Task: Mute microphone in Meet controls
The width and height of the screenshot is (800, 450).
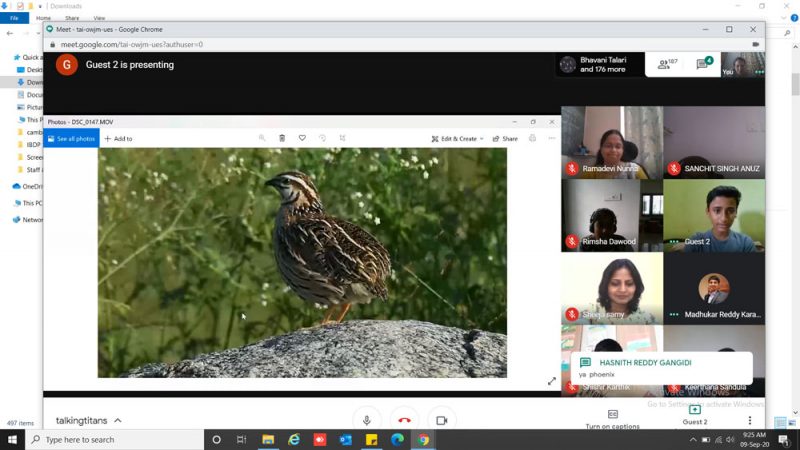Action: tap(366, 420)
